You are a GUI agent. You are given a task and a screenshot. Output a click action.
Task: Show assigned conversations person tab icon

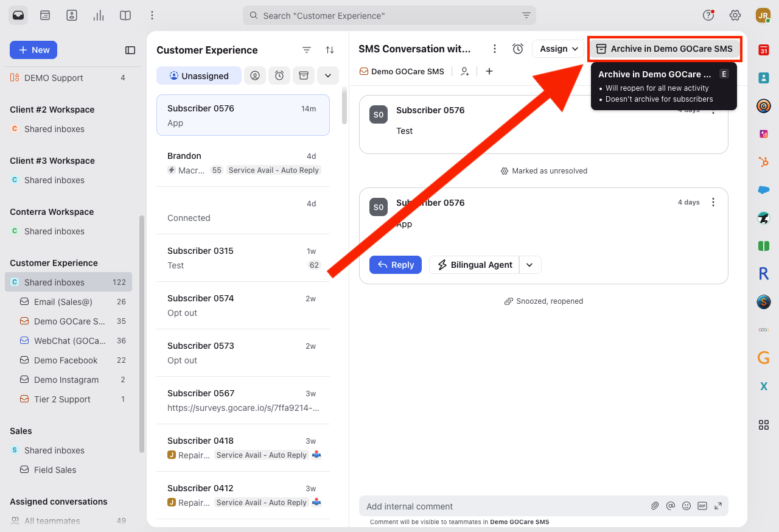256,75
